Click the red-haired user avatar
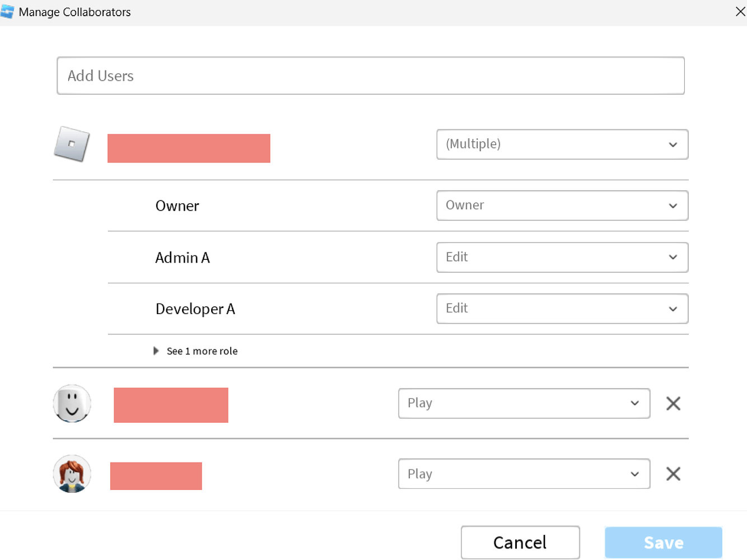 pos(72,474)
